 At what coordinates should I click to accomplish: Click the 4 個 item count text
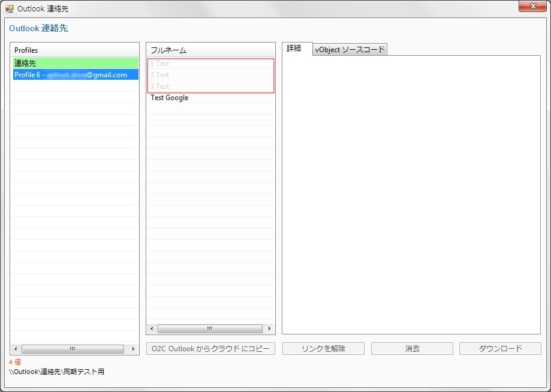click(x=15, y=362)
